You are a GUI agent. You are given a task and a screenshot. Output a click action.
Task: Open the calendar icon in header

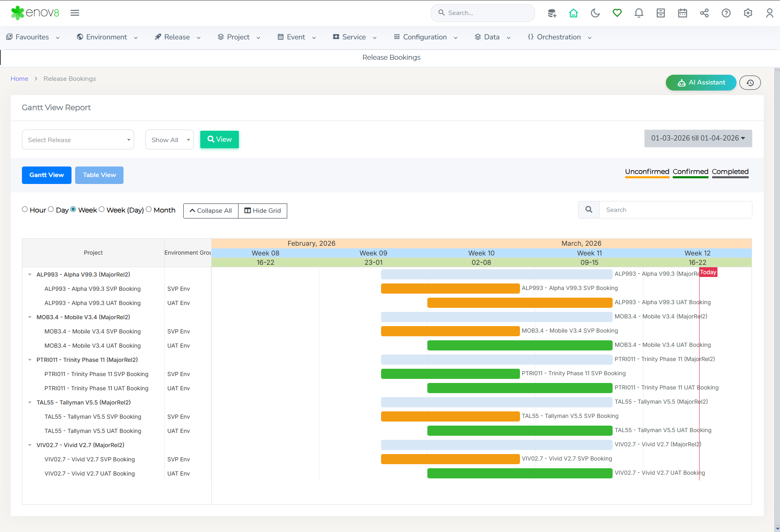tap(682, 13)
